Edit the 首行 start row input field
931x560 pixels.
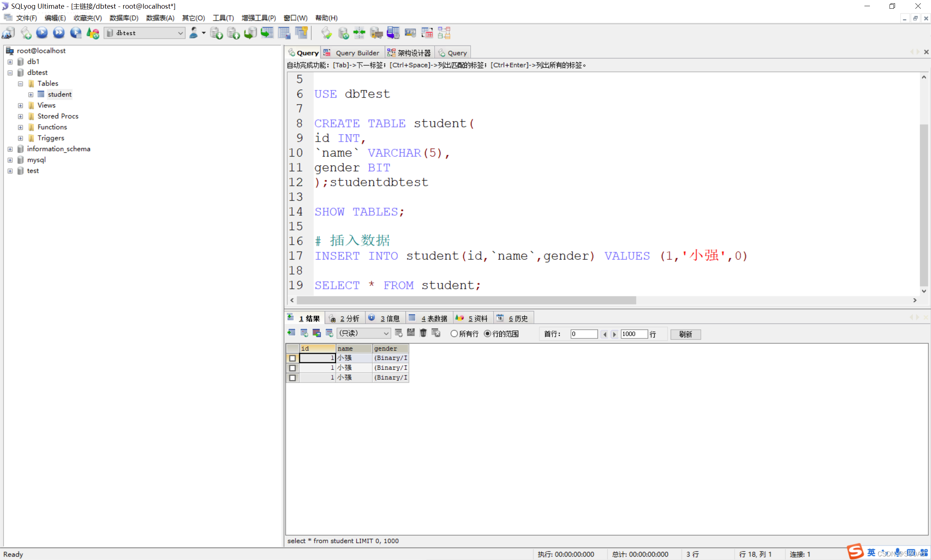[x=583, y=334]
